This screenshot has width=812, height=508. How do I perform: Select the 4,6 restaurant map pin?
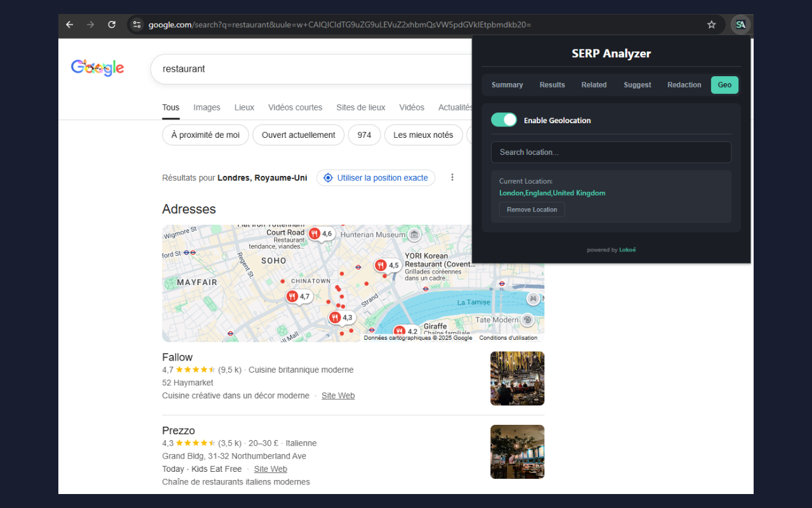[x=321, y=234]
